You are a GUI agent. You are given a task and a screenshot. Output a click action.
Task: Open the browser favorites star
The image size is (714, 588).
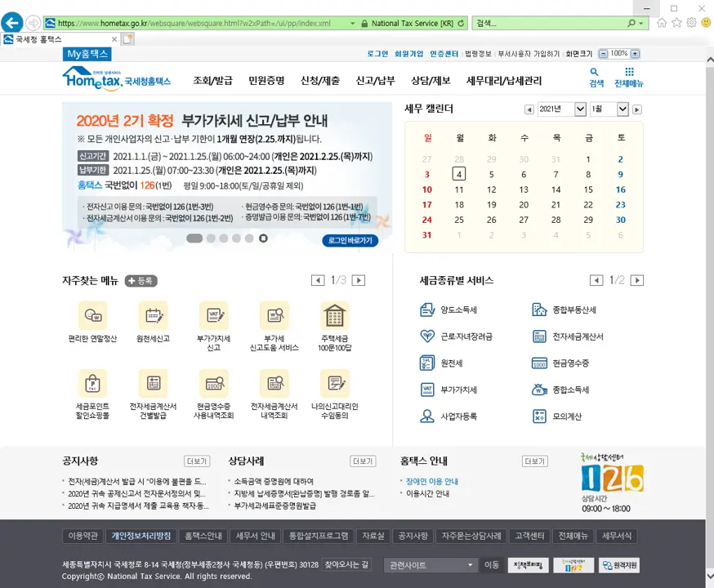676,23
